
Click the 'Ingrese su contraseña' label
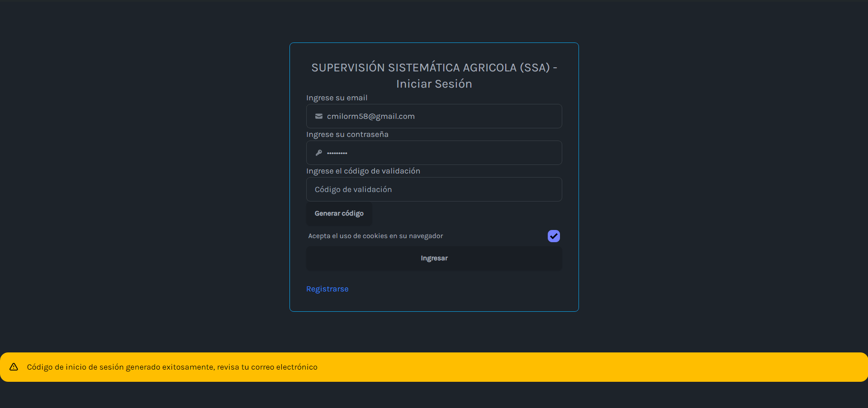tap(347, 134)
